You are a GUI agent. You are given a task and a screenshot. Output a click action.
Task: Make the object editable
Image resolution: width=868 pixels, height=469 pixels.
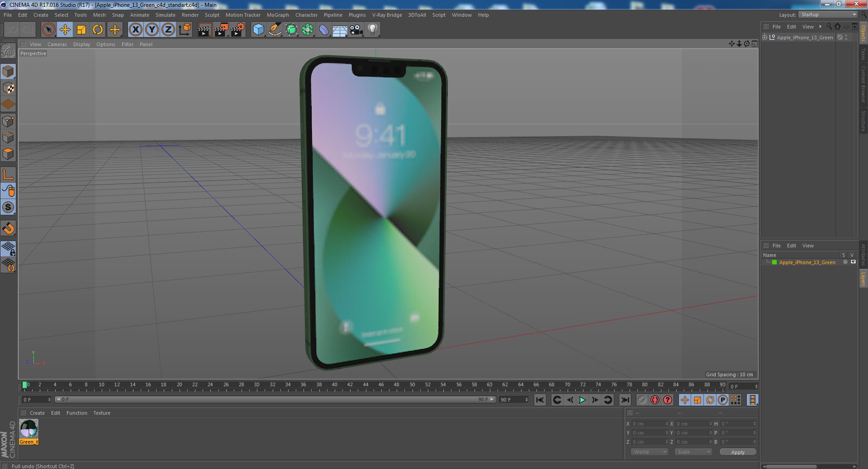8,51
